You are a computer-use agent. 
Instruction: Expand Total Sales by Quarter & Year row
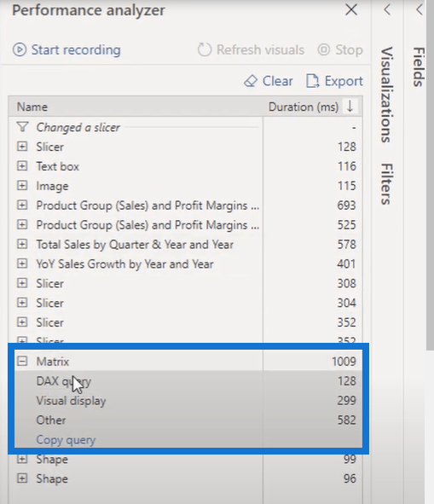point(22,244)
